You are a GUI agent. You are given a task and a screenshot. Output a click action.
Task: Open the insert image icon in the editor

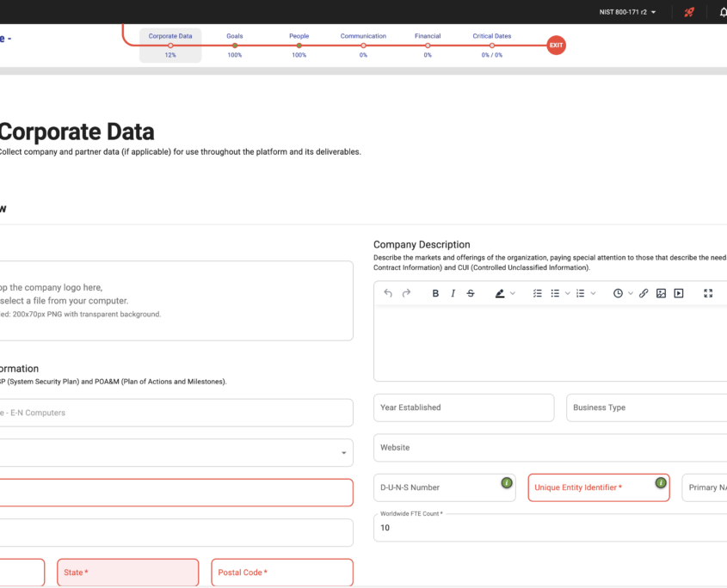click(x=661, y=293)
